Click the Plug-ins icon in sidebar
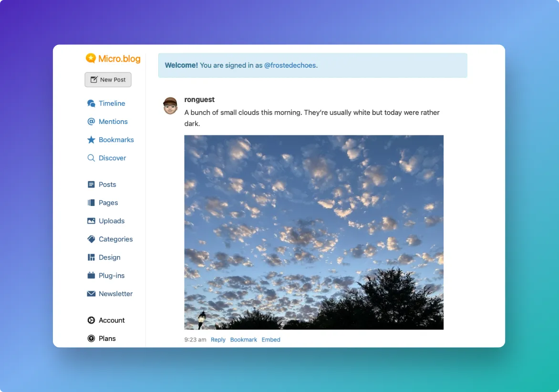The image size is (559, 392). pos(91,276)
